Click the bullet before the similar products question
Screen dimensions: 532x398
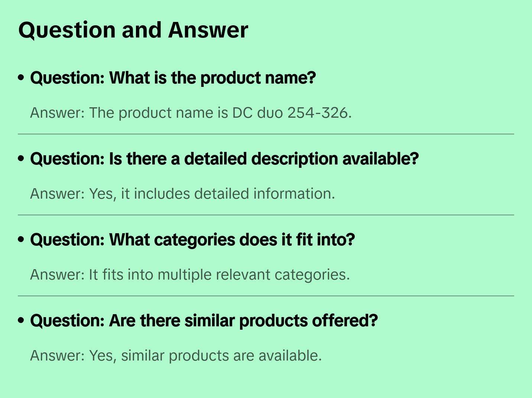point(21,320)
